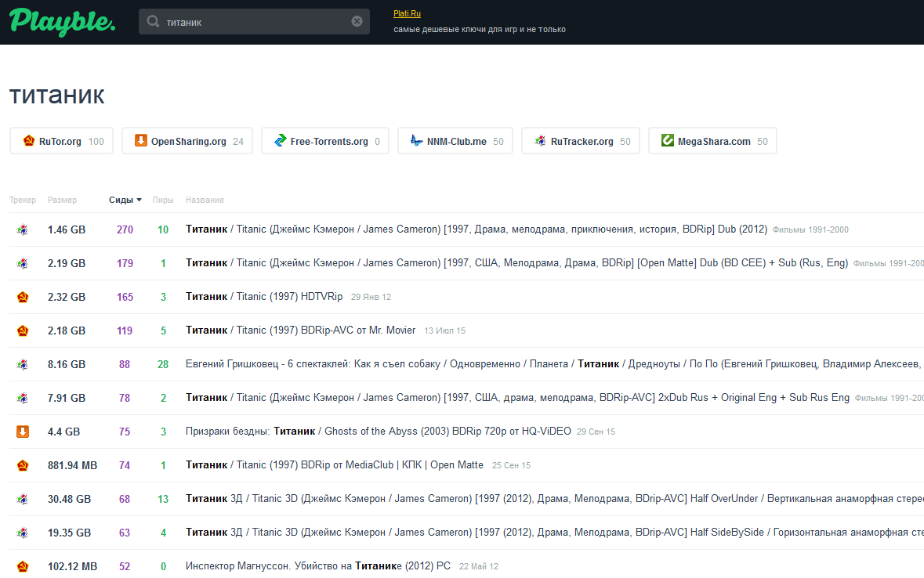Clear the search field with X icon
Image resolution: width=924 pixels, height=578 pixels.
[x=357, y=22]
